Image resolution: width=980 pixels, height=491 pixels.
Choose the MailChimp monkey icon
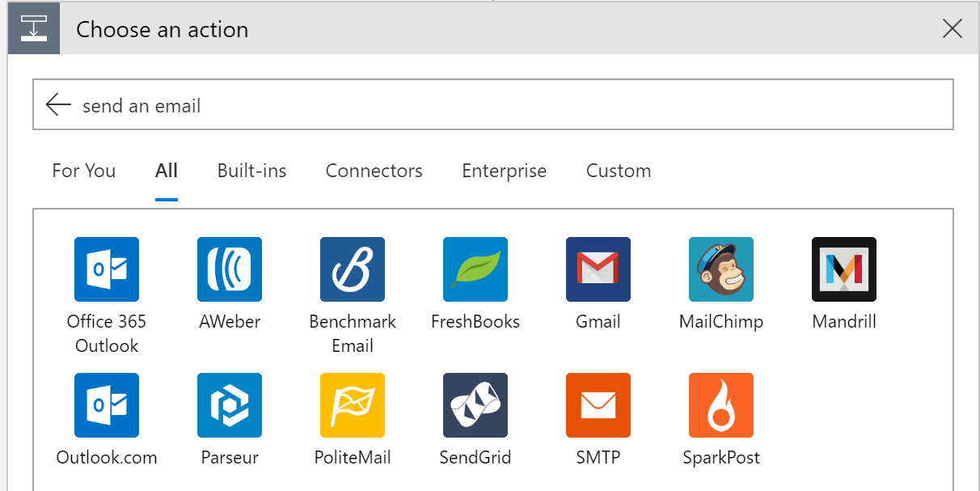(x=721, y=269)
